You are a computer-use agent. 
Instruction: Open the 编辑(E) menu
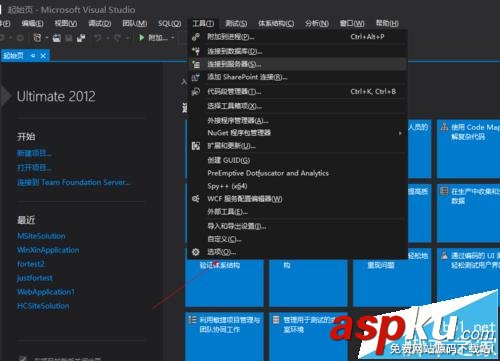tap(32, 23)
